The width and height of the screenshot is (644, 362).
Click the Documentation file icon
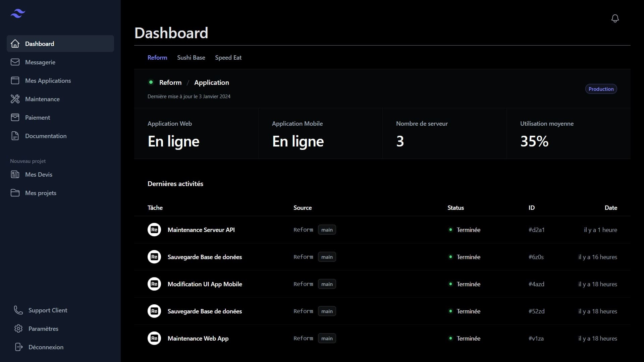(15, 136)
